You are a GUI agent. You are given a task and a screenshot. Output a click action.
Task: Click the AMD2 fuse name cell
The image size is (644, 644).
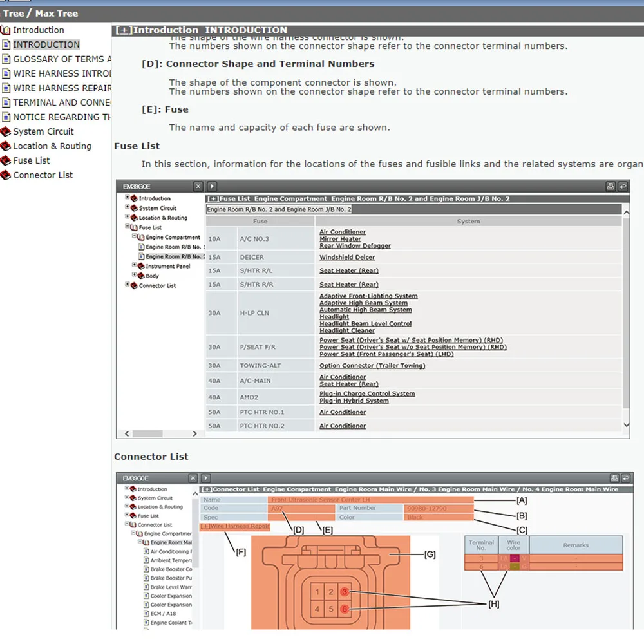point(276,397)
